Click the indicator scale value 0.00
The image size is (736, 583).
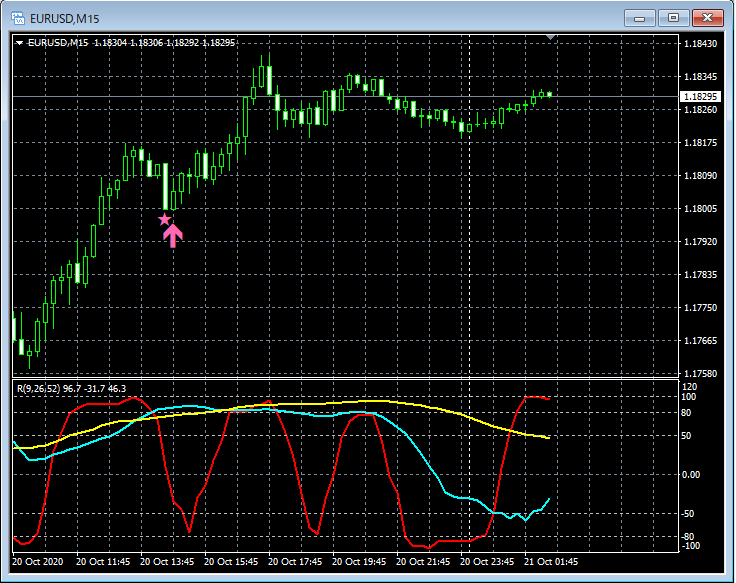coord(690,475)
